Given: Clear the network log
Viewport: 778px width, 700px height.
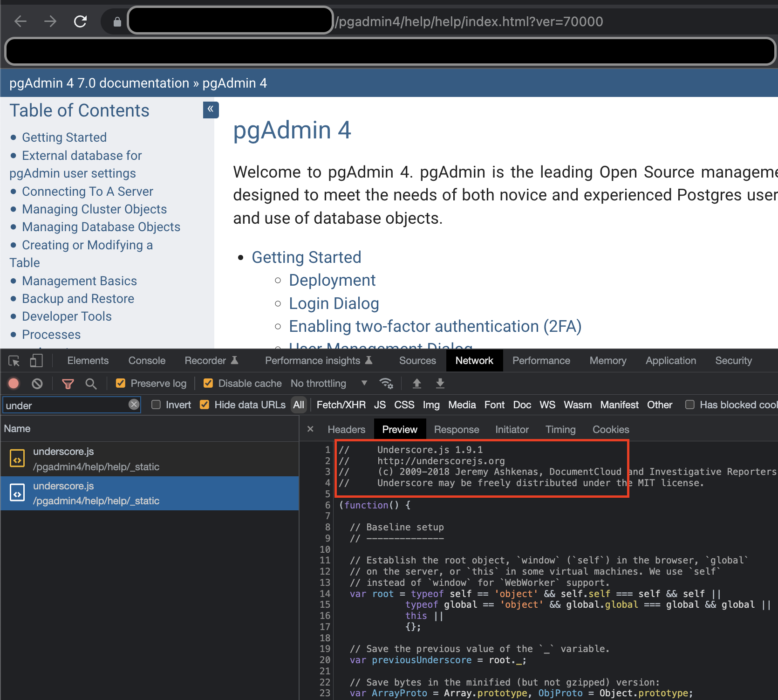Looking at the screenshot, I should [x=37, y=383].
